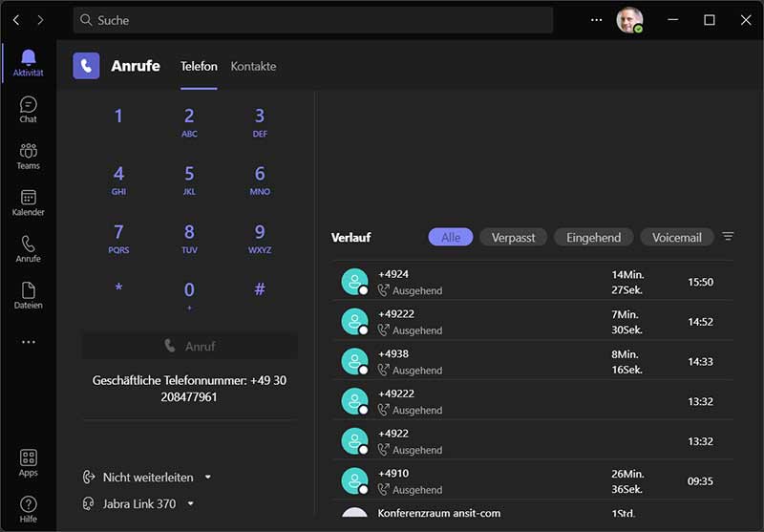The width and height of the screenshot is (764, 532).
Task: Open the Apps icon
Action: 28,462
